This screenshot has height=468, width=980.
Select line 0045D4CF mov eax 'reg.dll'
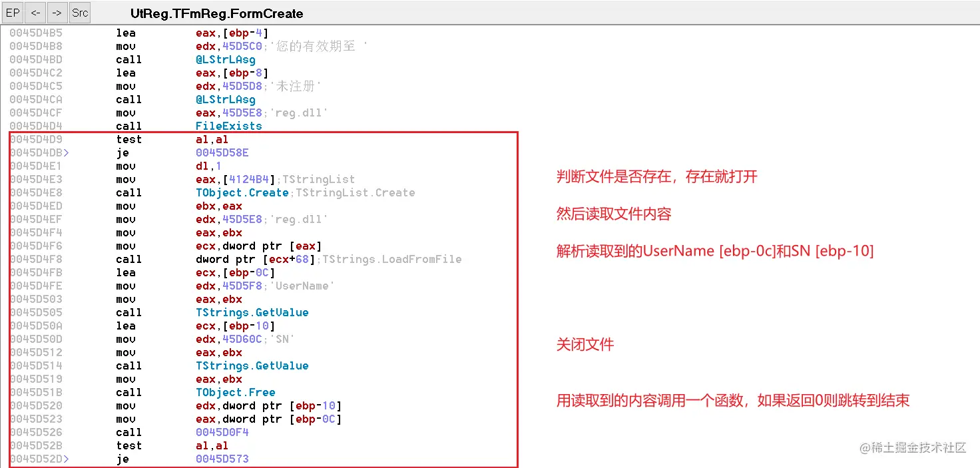168,113
